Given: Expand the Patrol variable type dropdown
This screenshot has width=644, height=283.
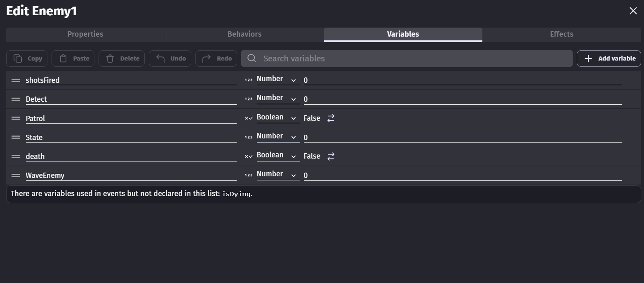Looking at the screenshot, I should (x=277, y=118).
